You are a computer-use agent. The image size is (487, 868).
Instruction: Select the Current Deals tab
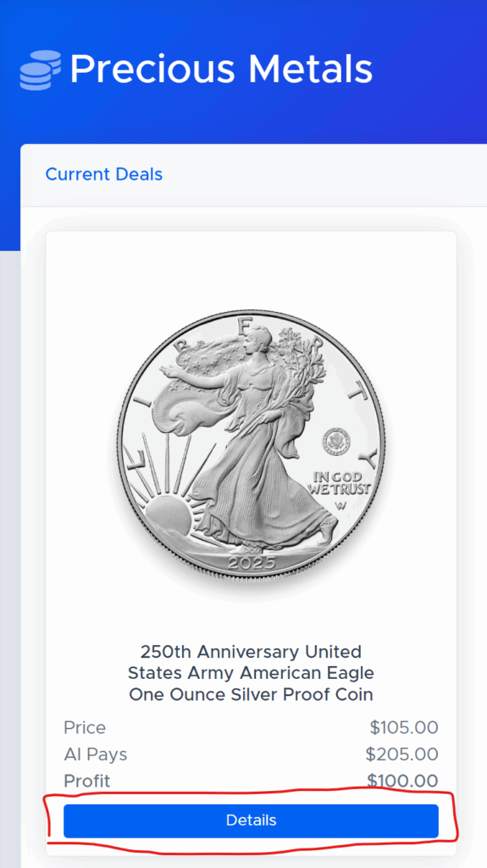coord(104,175)
